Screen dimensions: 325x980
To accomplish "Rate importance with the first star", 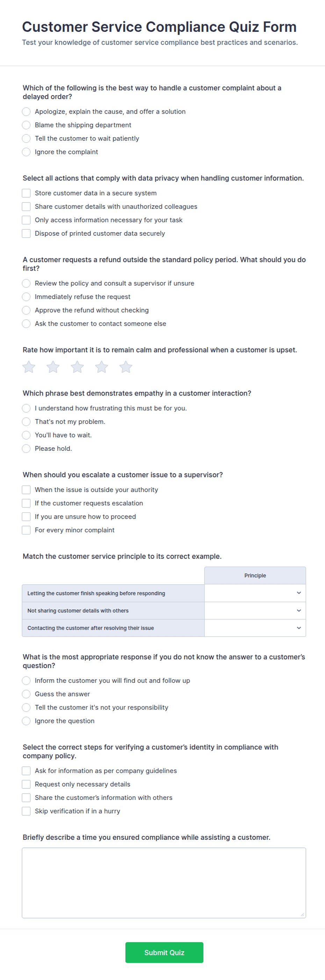I will [x=29, y=367].
